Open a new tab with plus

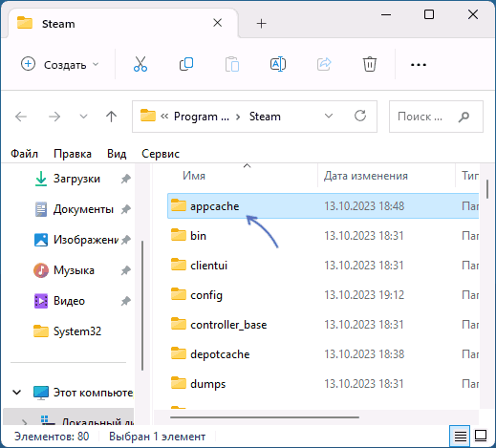[x=261, y=24]
